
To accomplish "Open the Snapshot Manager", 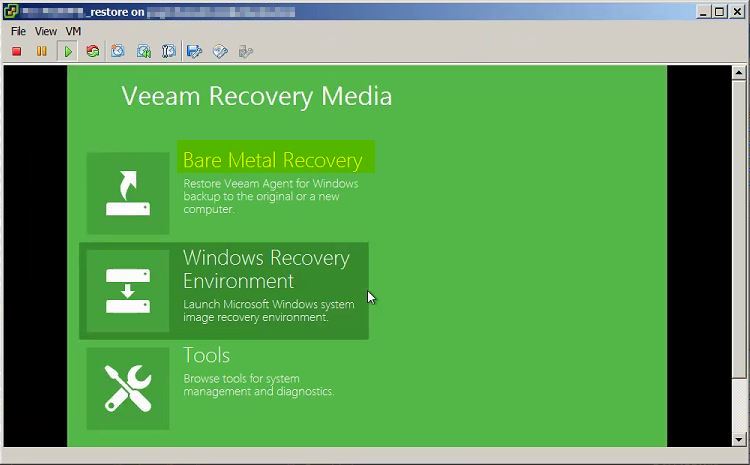I will [169, 51].
